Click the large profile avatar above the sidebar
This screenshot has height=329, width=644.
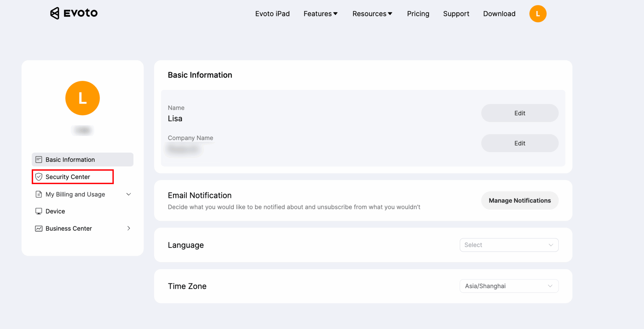click(x=82, y=98)
